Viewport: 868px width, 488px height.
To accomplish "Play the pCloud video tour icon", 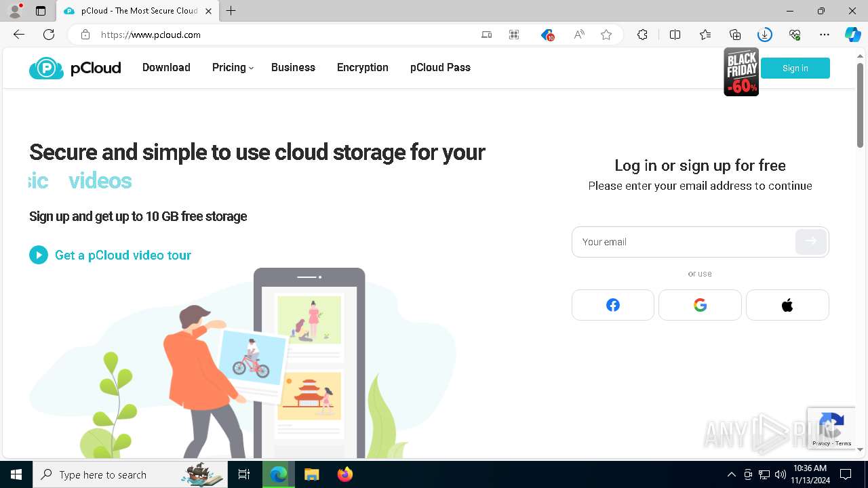I will (x=39, y=255).
